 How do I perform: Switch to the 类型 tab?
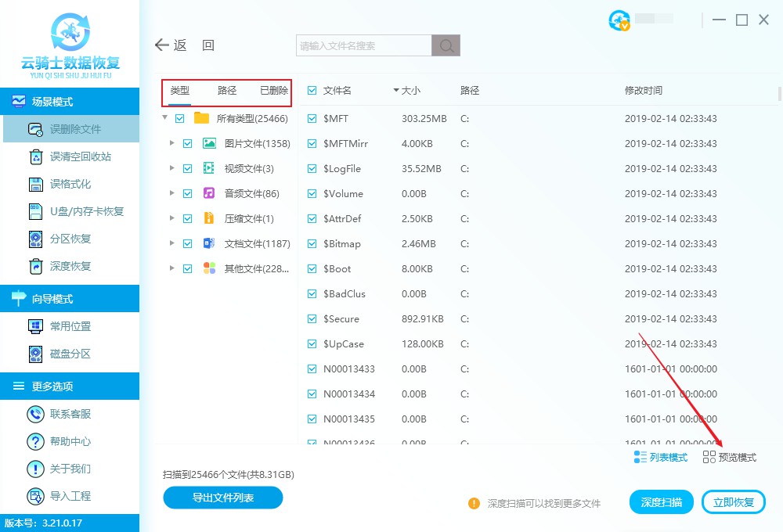(180, 90)
